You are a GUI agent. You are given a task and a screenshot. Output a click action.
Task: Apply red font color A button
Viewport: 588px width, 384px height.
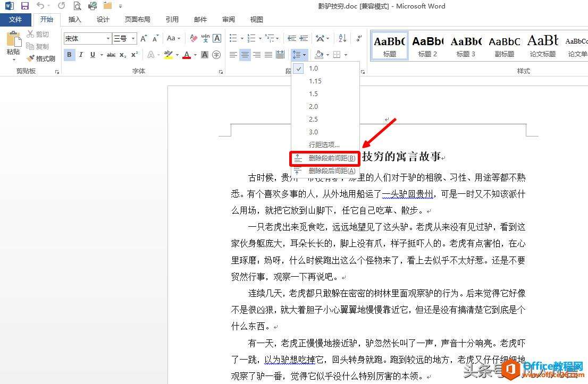(187, 55)
